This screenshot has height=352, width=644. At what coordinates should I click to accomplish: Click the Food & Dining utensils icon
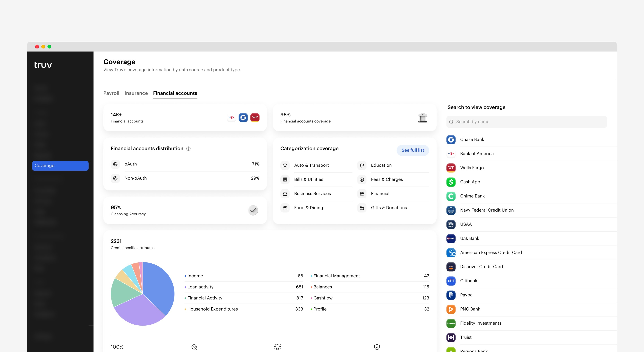(x=285, y=208)
